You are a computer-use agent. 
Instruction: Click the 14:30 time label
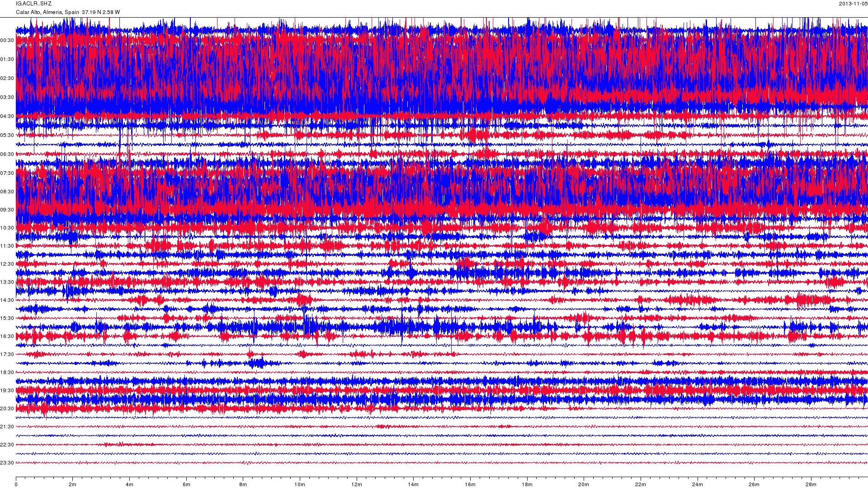click(7, 300)
